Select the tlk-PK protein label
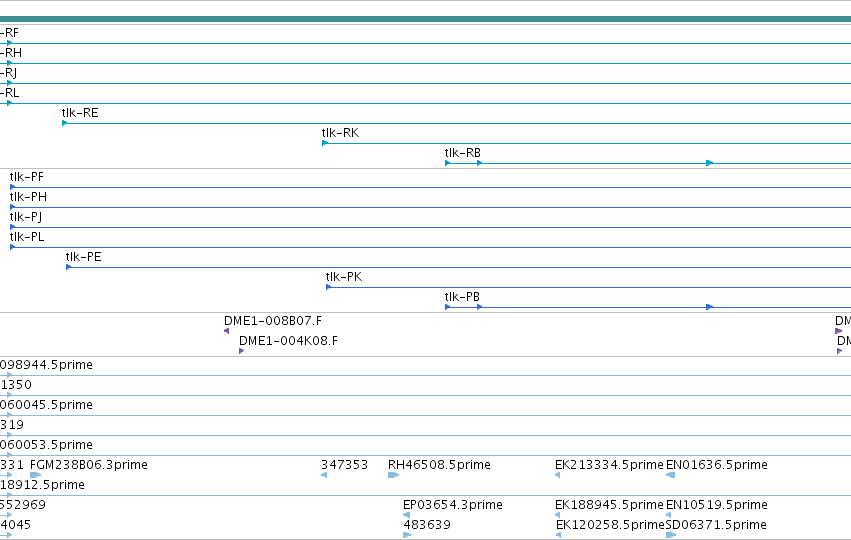851x540 pixels. 344,277
